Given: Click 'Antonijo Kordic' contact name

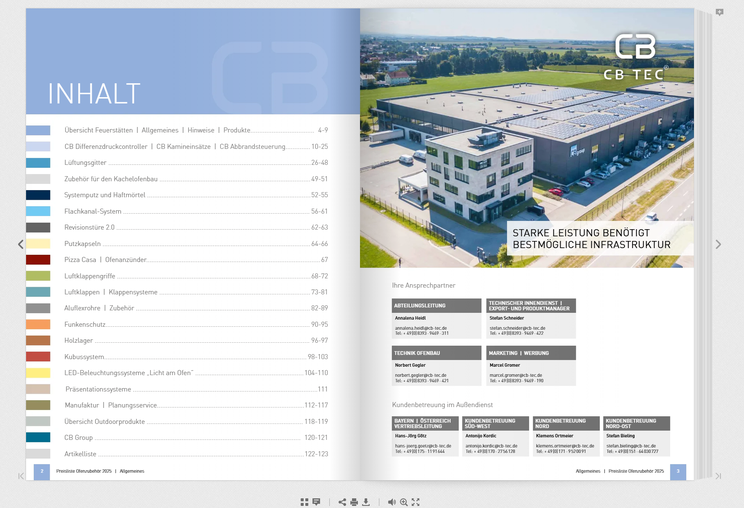Looking at the screenshot, I should 481,435.
